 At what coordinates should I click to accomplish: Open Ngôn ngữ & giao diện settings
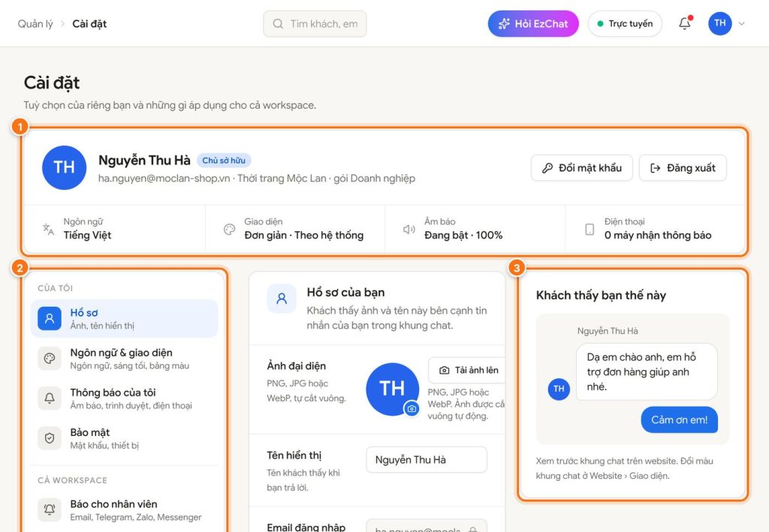pos(124,359)
